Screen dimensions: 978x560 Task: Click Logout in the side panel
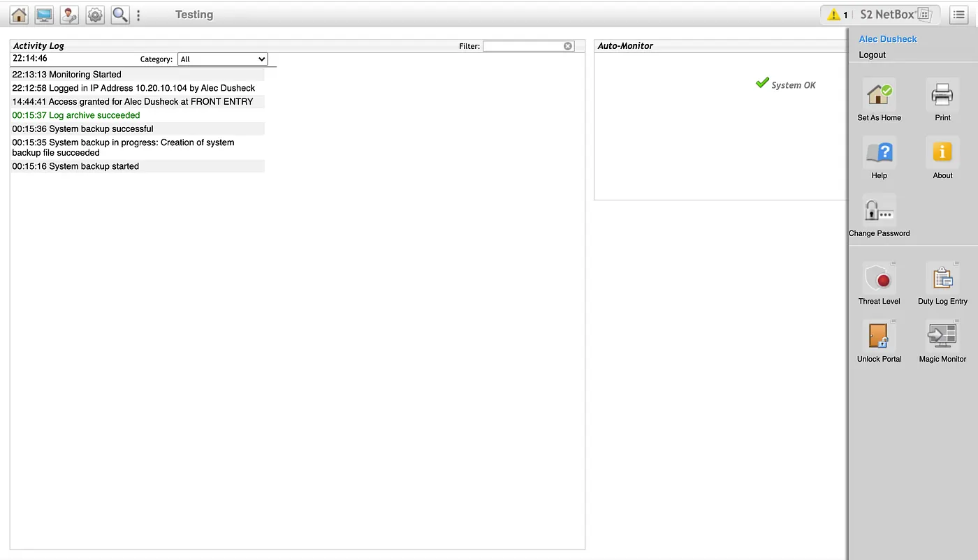[872, 54]
